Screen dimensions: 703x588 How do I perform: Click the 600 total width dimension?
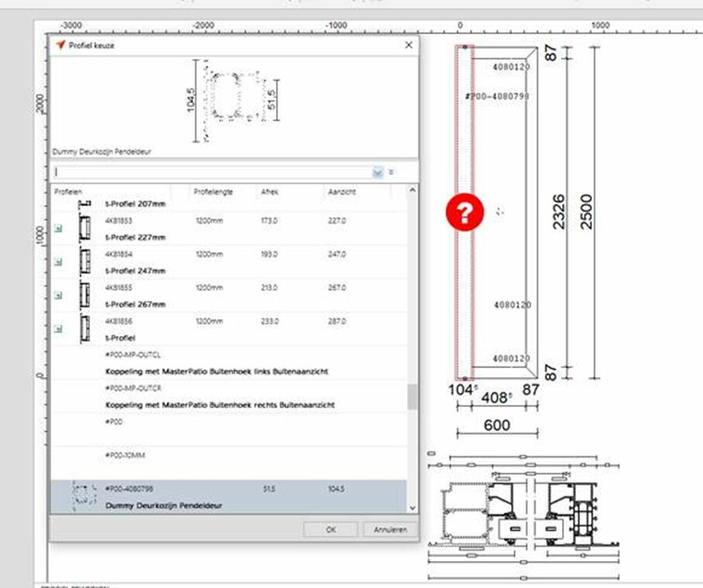point(497,425)
